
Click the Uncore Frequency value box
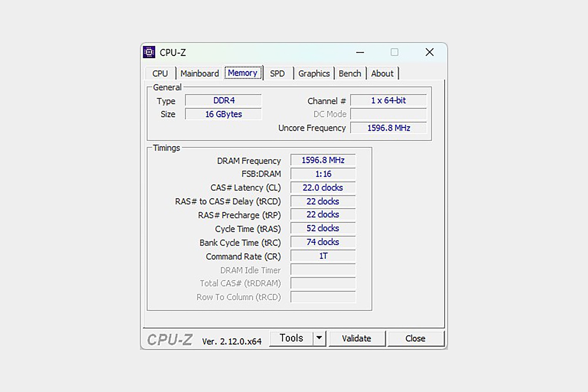click(x=388, y=128)
